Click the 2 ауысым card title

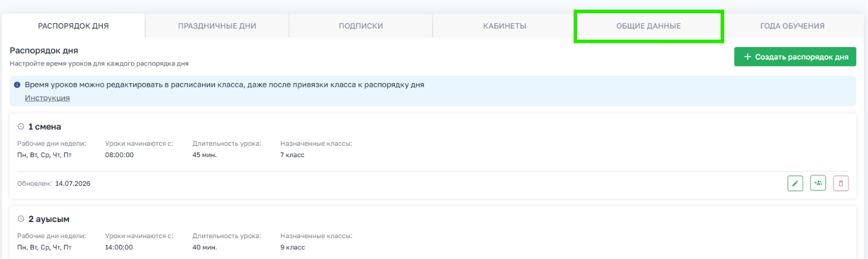(x=49, y=219)
